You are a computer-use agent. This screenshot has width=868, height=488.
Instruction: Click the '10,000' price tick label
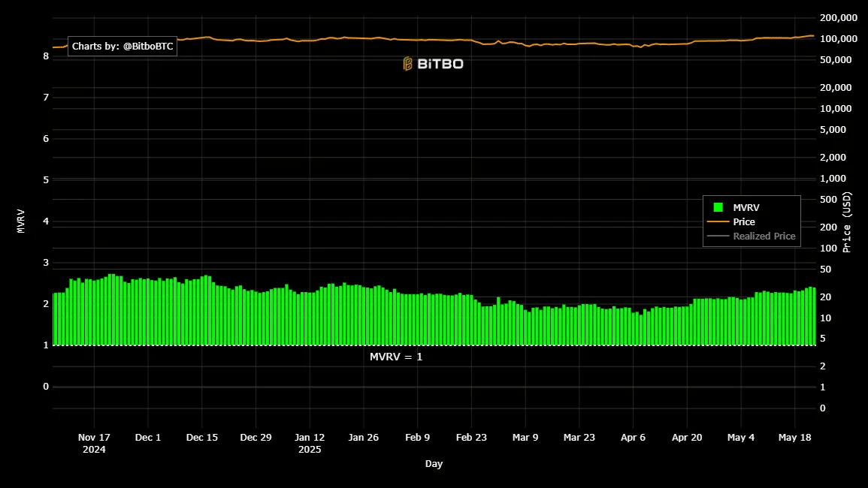click(836, 108)
